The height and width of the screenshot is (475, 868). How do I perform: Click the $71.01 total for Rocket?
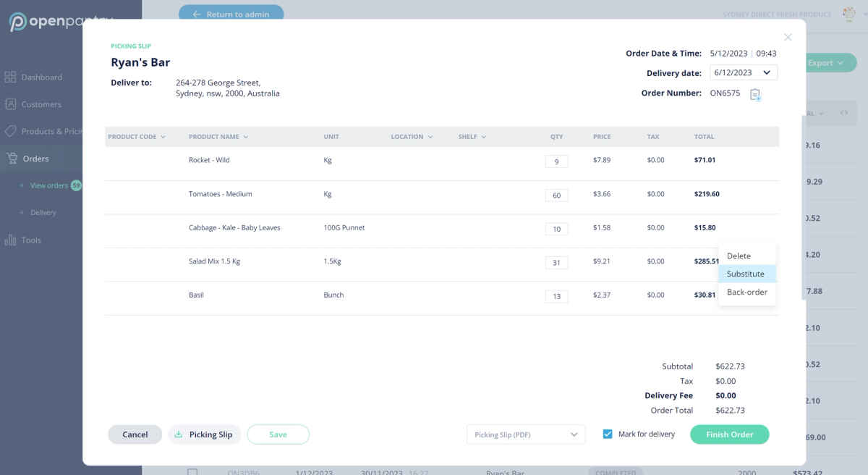point(705,160)
